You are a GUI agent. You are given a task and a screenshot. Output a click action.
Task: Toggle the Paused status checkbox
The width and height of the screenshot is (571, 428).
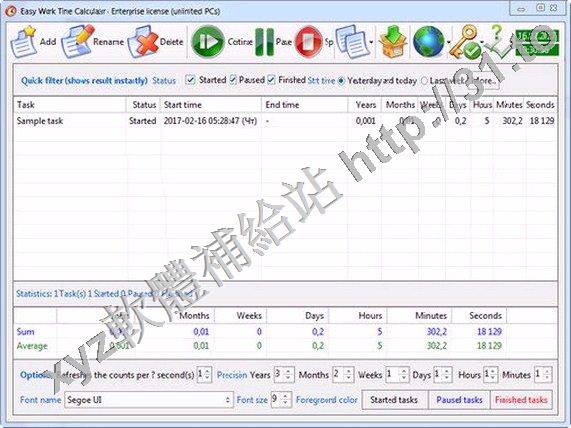tap(233, 80)
